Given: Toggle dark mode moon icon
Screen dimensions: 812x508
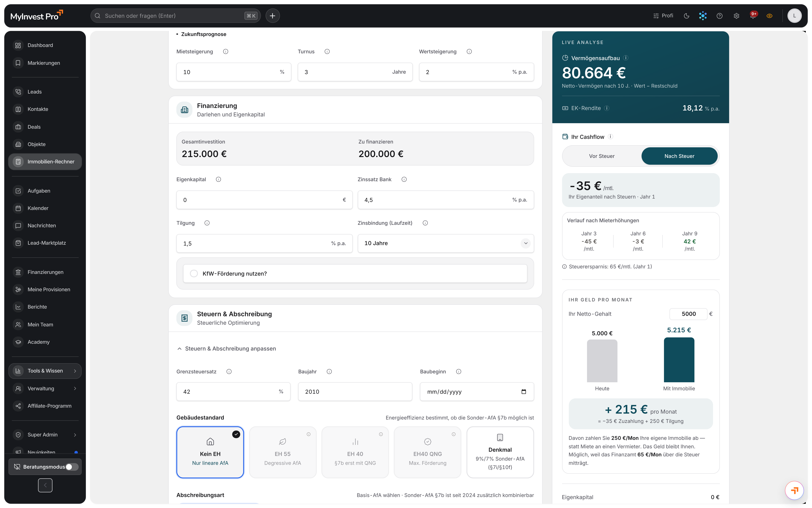Looking at the screenshot, I should click(x=686, y=16).
